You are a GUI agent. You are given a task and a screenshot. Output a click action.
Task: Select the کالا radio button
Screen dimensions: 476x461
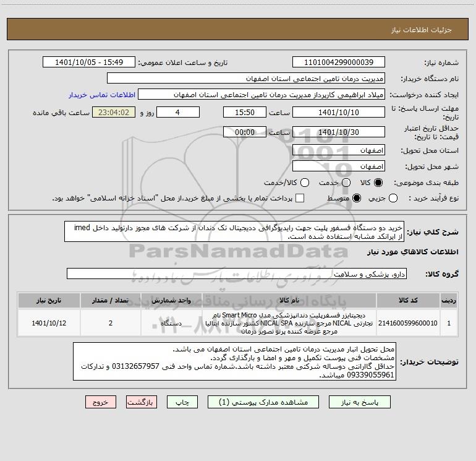[378, 183]
